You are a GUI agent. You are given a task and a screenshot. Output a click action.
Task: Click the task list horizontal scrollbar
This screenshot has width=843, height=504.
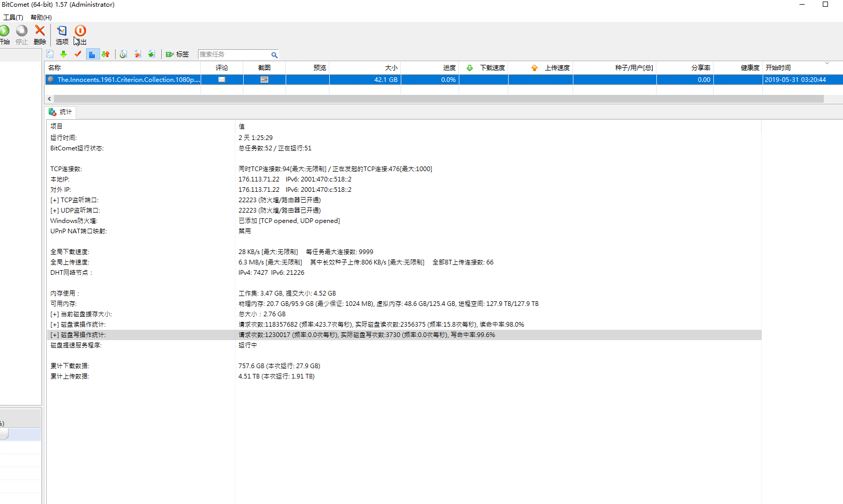(x=438, y=99)
